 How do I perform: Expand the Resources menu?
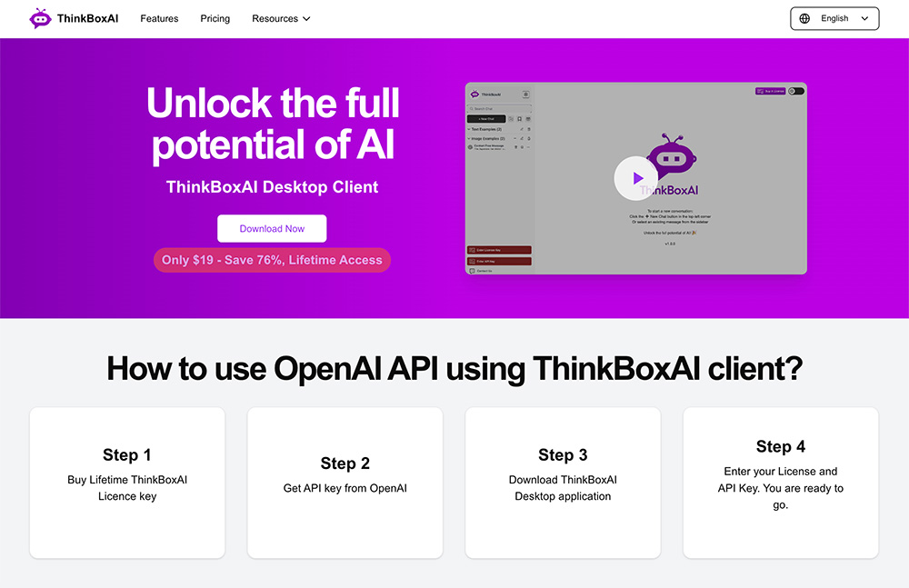281,18
